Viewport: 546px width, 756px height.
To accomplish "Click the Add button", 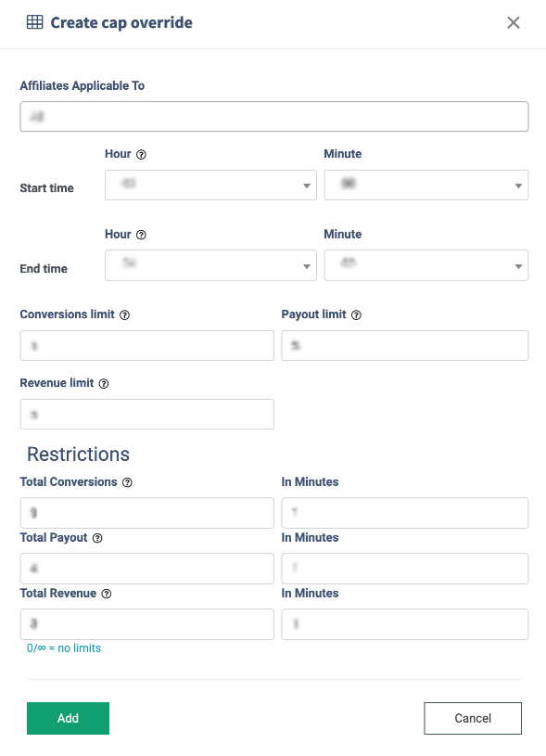I will (x=68, y=718).
